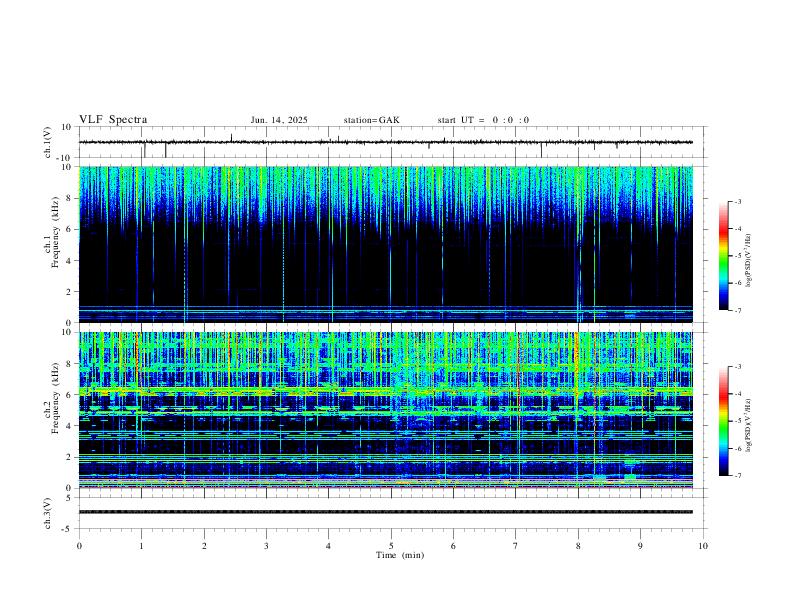Click the ch.3 voltage trace band
Image resolution: width=792 pixels, height=612 pixels.
(385, 512)
